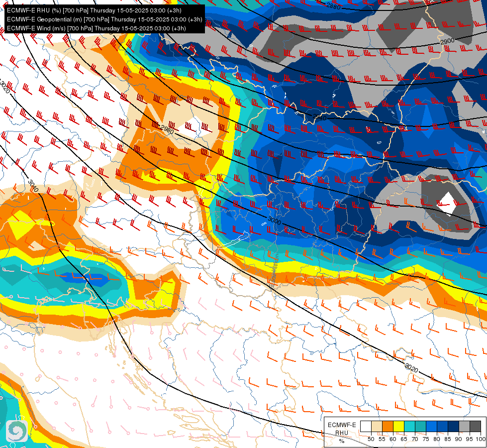This screenshot has width=487, height=448.
Task: Click the legend value 90
Action: tap(459, 439)
